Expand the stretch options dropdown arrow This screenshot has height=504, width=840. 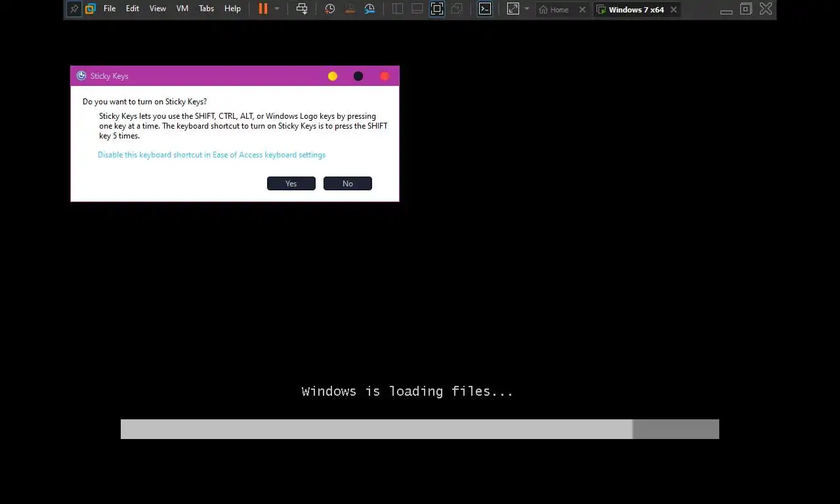point(527,9)
